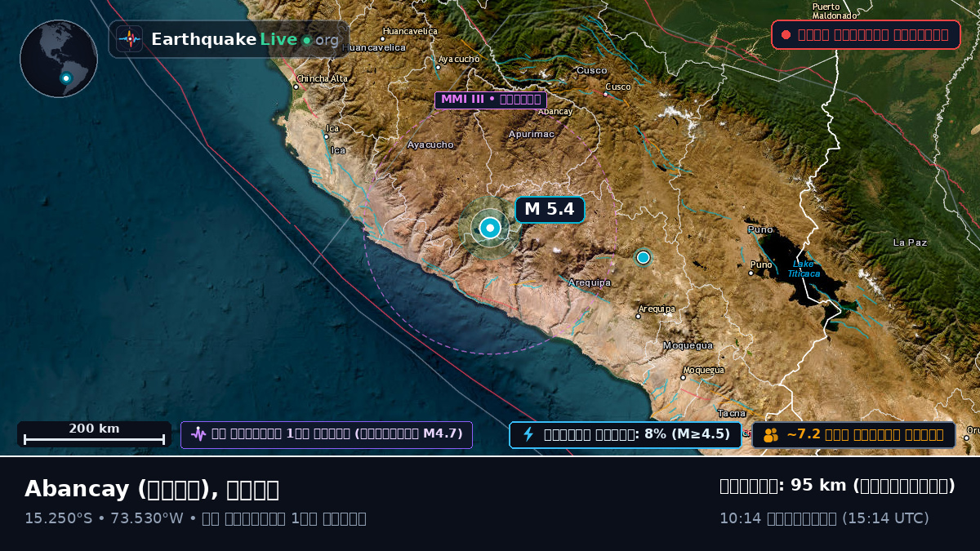
Task: Open the purple badge mentioning M4.7
Action: (327, 434)
